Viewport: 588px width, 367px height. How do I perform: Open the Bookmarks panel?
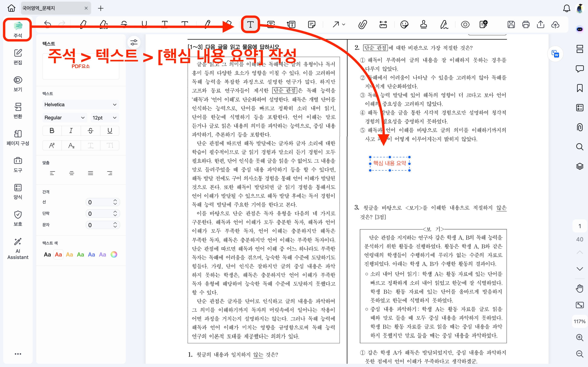(580, 88)
